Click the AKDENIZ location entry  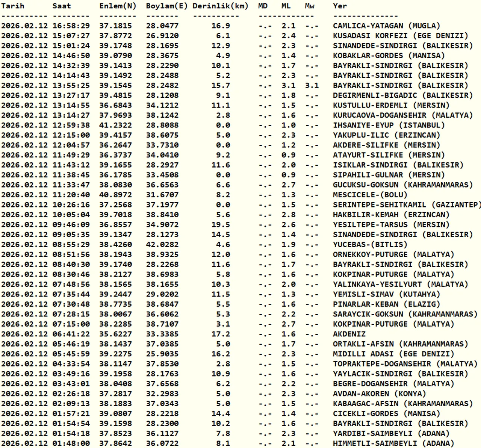pyautogui.click(x=349, y=334)
